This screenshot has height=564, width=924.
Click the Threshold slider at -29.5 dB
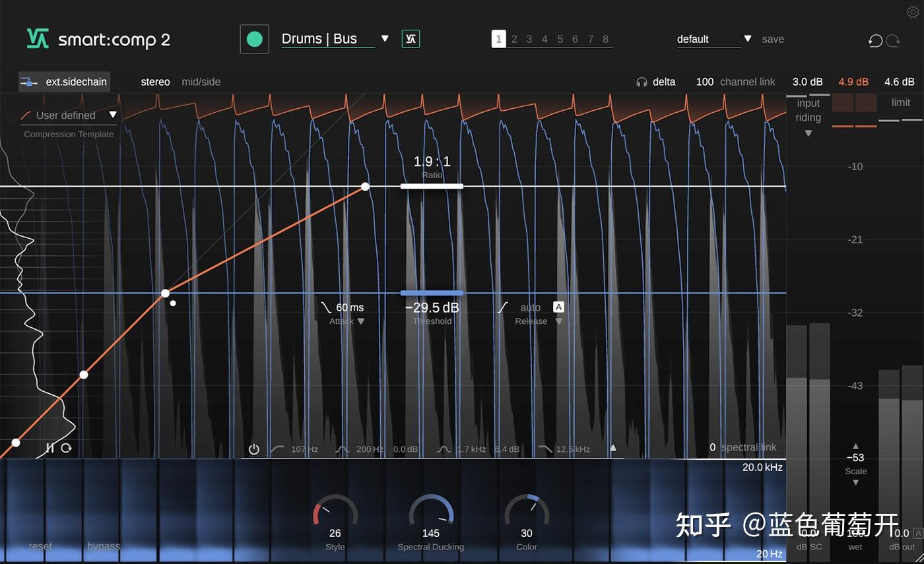[x=432, y=293]
